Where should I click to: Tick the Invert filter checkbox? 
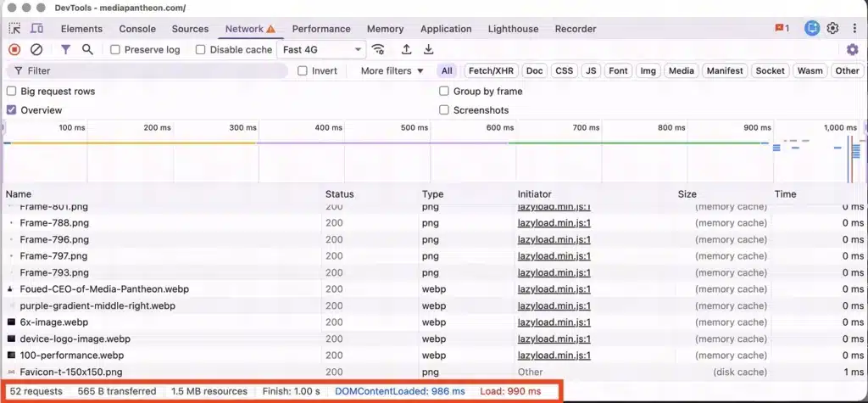[303, 71]
